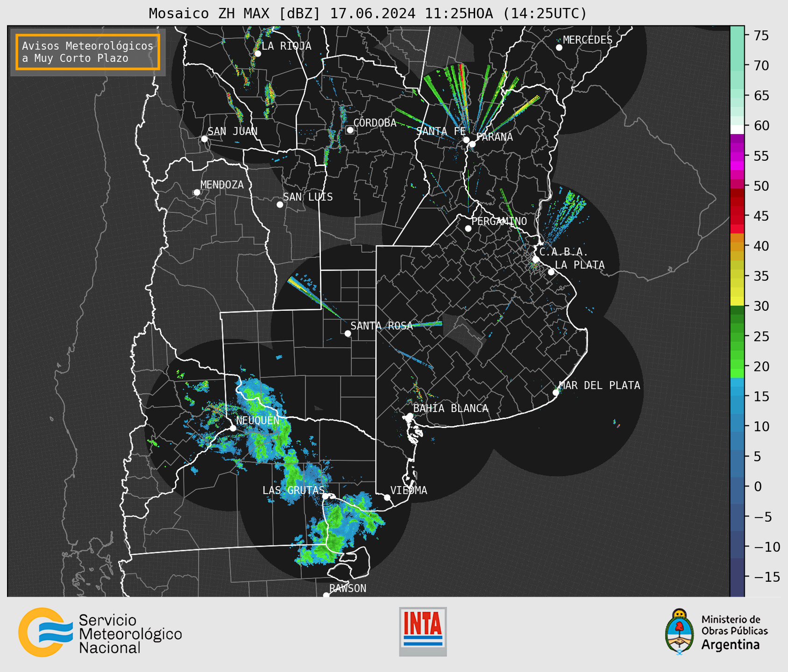The width and height of the screenshot is (788, 672).
Task: Click the Argentina text in ministry logo
Action: tap(731, 645)
